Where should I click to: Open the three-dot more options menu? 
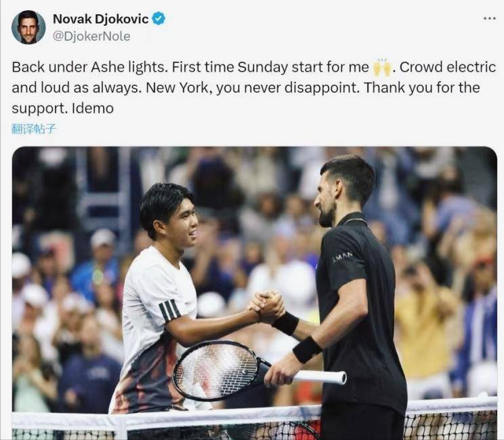489,19
